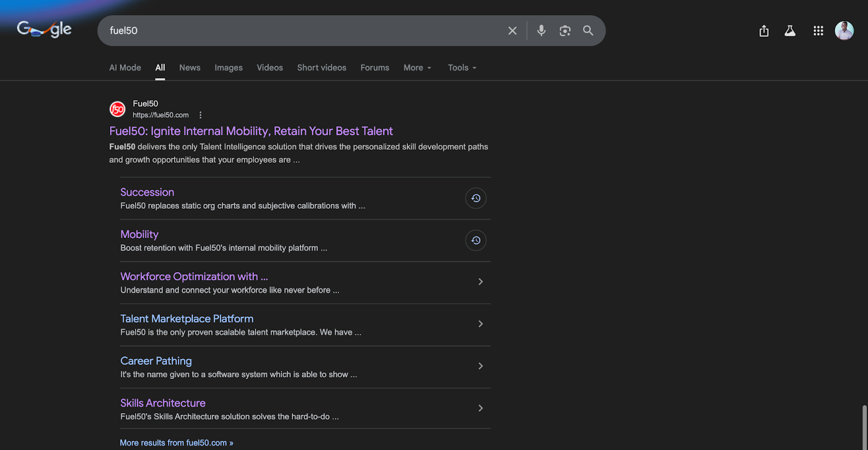Switch to the Short videos tab

(322, 68)
